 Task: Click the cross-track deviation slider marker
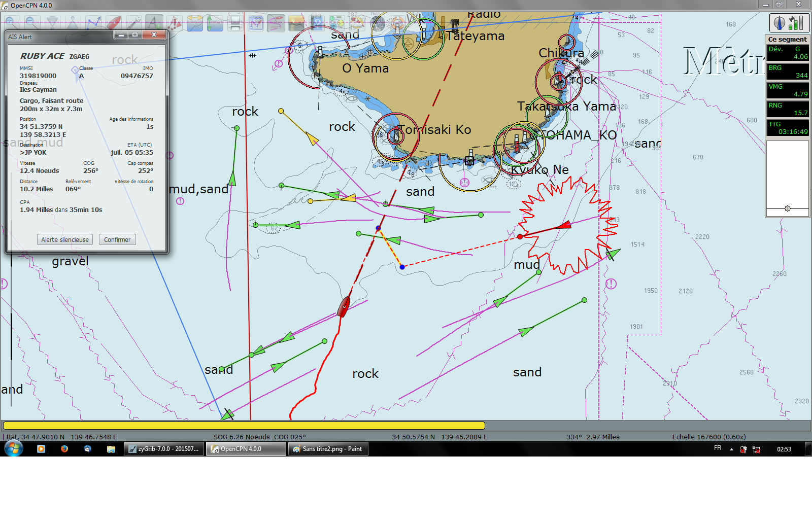788,208
